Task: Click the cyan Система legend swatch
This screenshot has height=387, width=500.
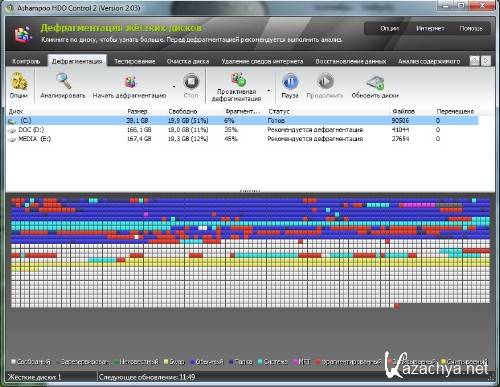Action: point(260,362)
